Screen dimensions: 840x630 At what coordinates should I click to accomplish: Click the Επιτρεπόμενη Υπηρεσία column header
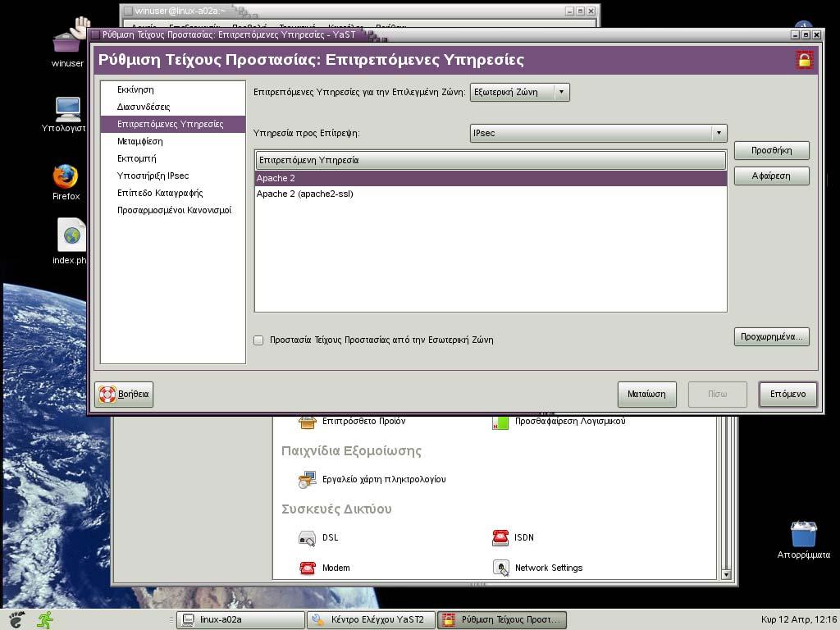pyautogui.click(x=491, y=160)
